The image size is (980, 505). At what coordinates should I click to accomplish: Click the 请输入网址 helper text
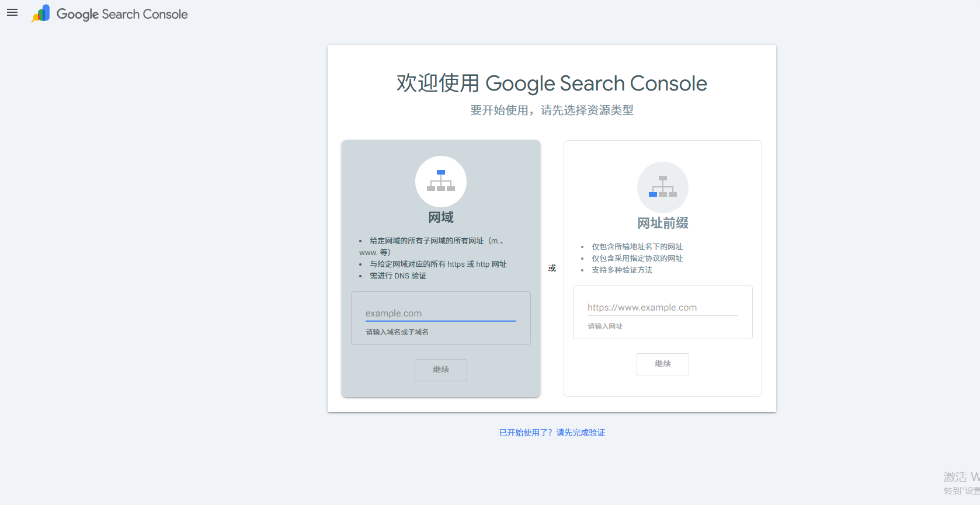pyautogui.click(x=605, y=326)
